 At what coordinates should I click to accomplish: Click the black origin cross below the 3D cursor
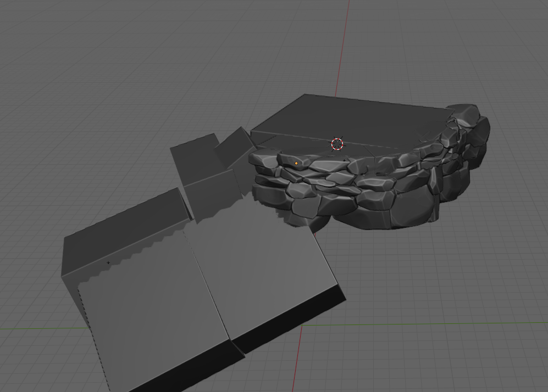coord(345,160)
